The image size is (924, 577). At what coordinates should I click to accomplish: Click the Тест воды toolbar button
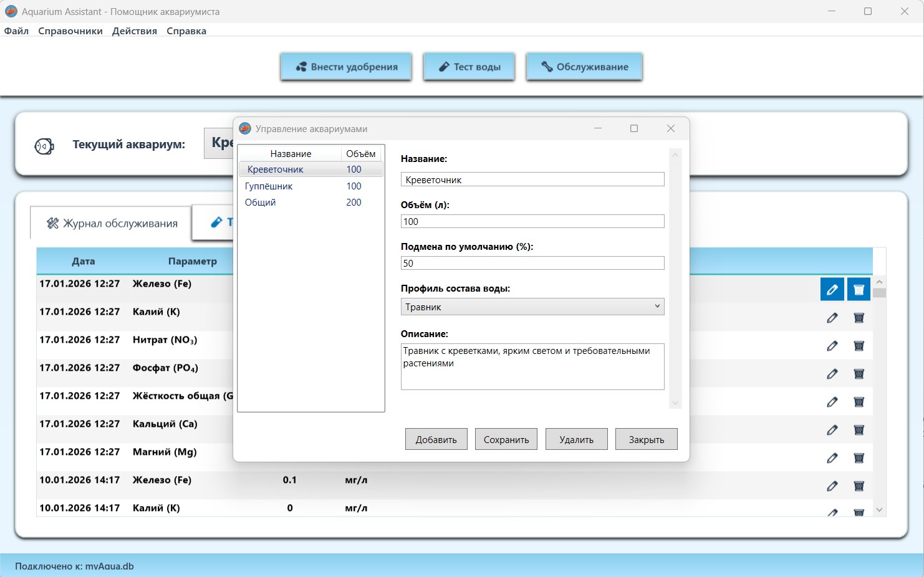click(x=469, y=67)
